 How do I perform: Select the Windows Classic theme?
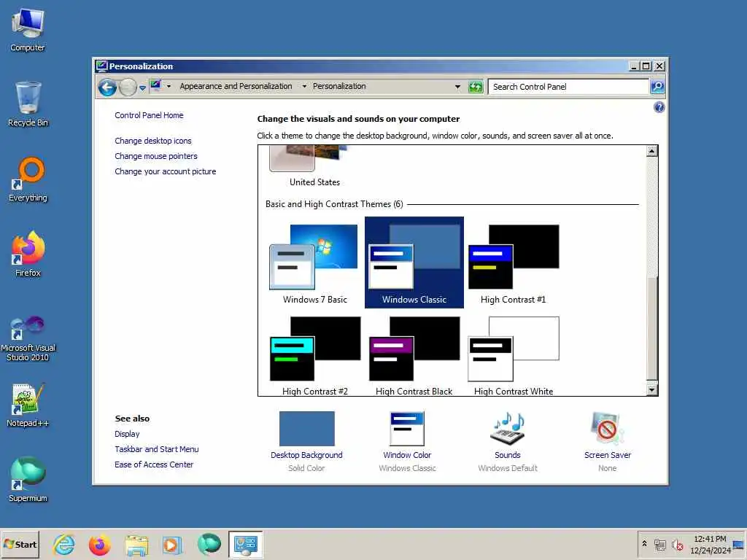point(414,262)
